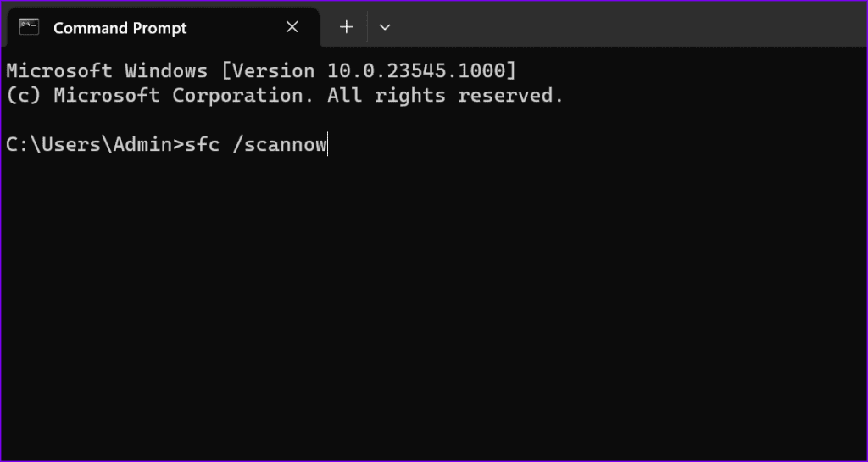The height and width of the screenshot is (462, 868).
Task: Click the 'Microsoft Windows' text
Action: [x=106, y=71]
